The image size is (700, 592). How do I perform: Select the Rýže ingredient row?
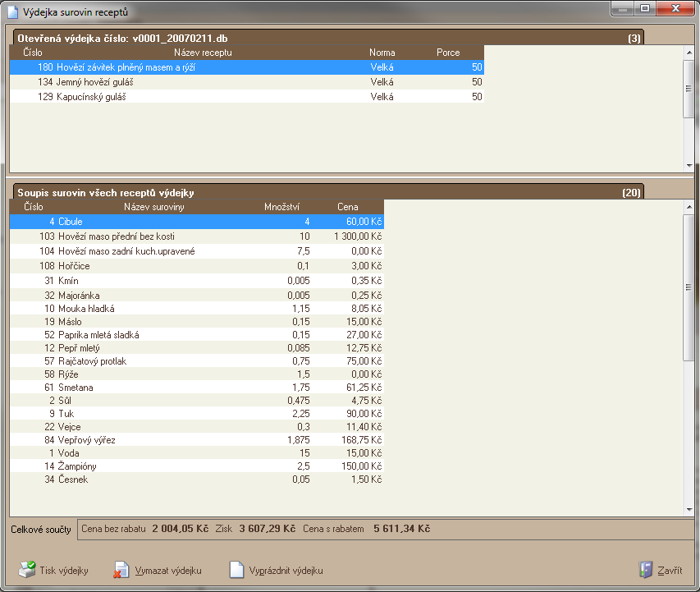click(196, 374)
